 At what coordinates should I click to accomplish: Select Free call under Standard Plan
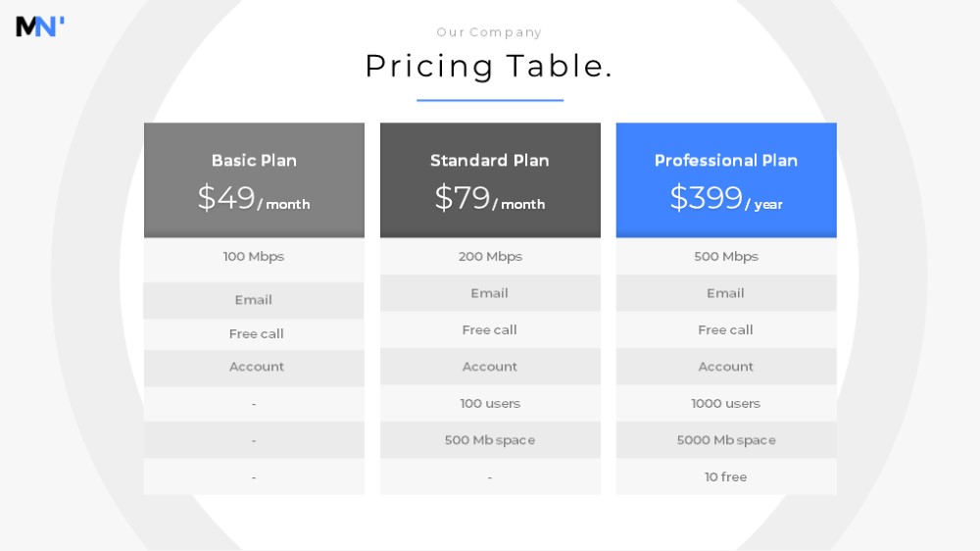point(490,329)
